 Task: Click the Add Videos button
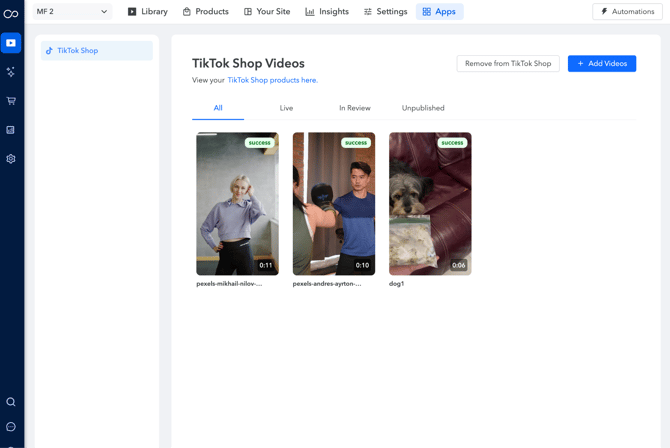601,63
